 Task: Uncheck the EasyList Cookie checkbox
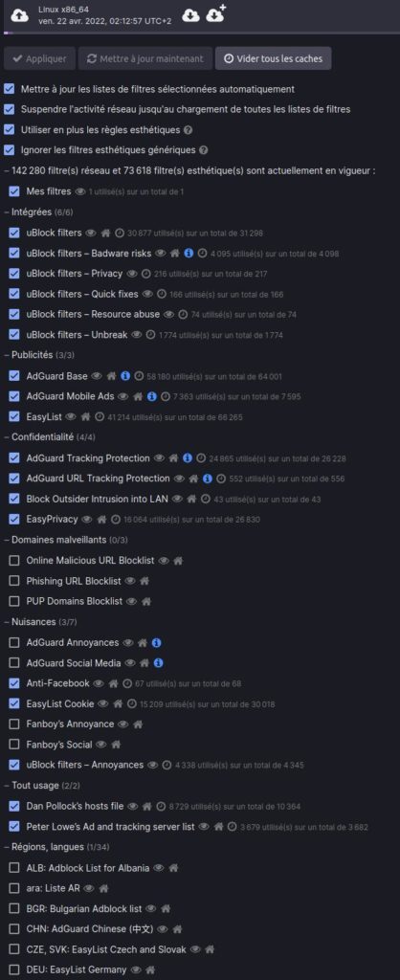point(14,703)
